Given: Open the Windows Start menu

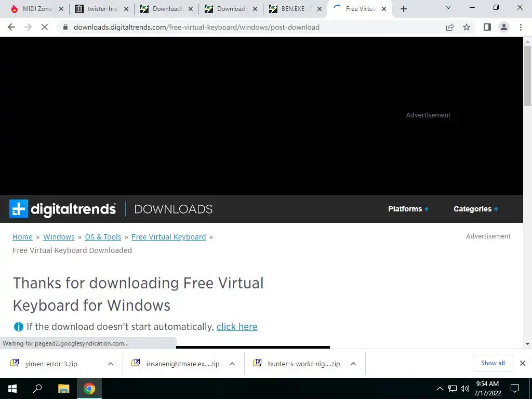Looking at the screenshot, I should pos(12,389).
